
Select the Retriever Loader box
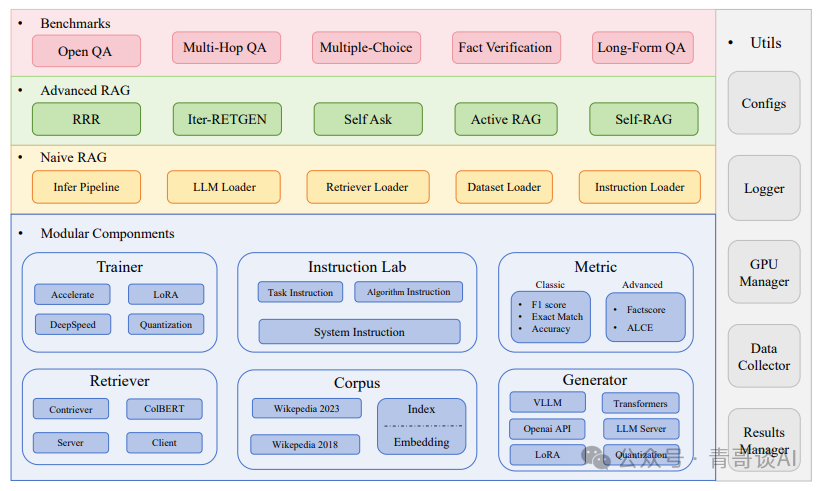368,187
